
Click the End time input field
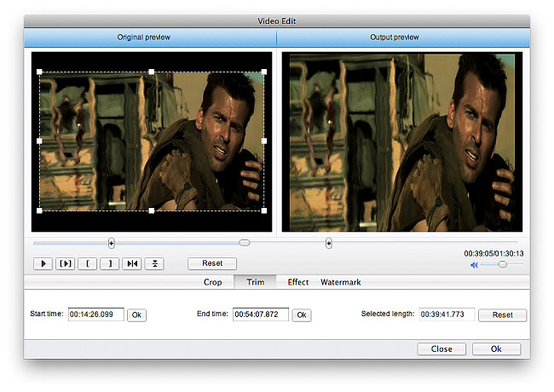261,314
